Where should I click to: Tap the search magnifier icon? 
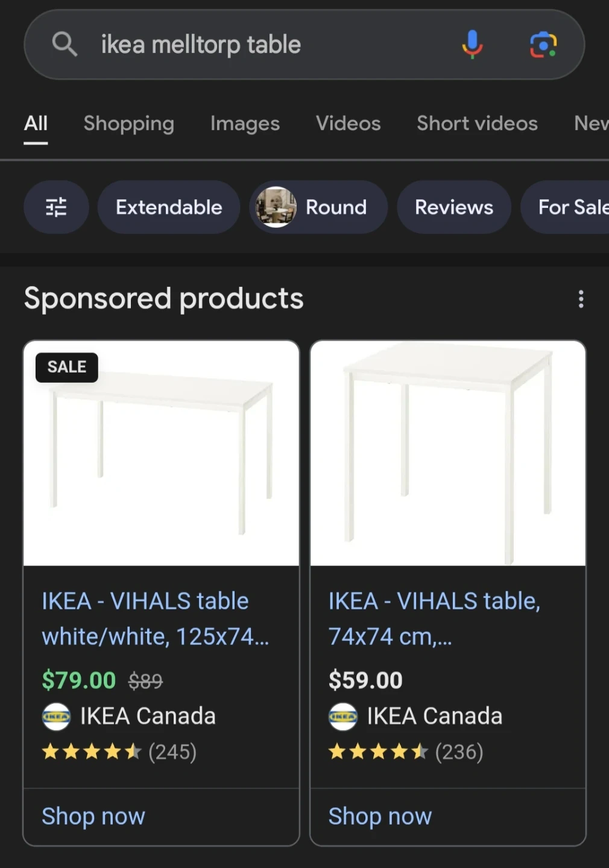click(65, 44)
